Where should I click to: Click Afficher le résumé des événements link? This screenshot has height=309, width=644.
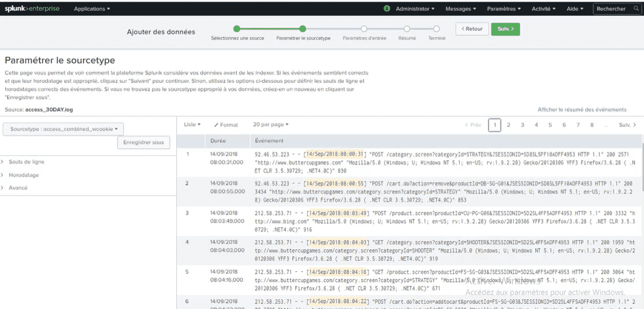(x=582, y=110)
